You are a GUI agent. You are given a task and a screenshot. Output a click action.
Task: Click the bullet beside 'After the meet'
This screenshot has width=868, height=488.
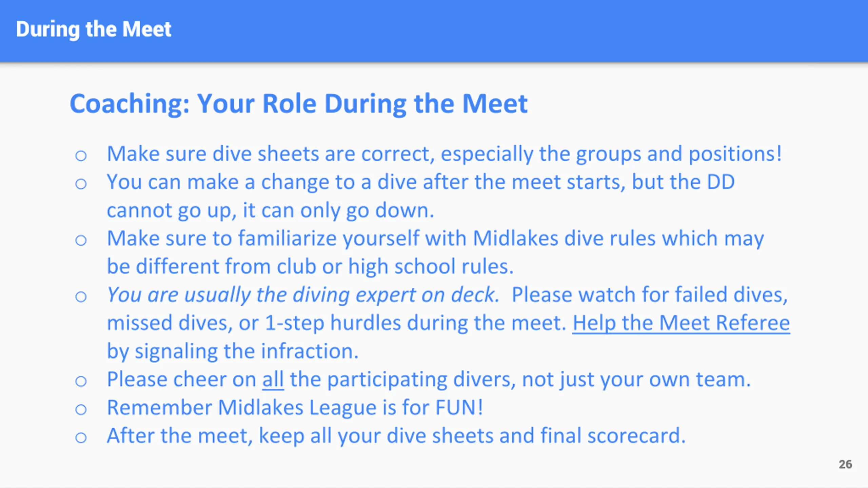(81, 438)
